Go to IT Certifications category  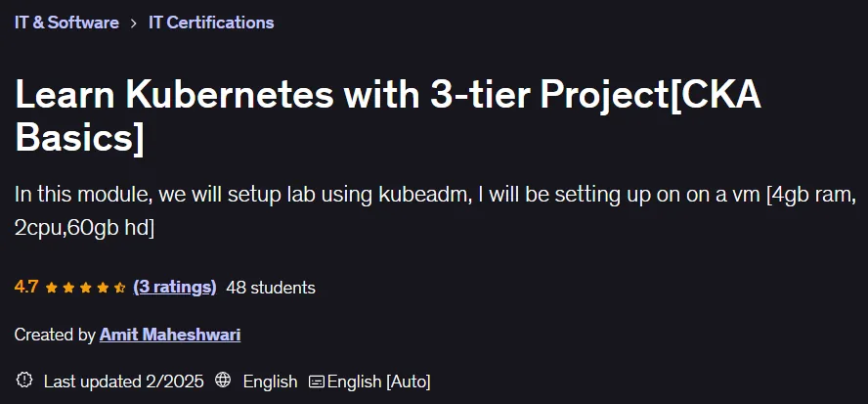pos(211,22)
